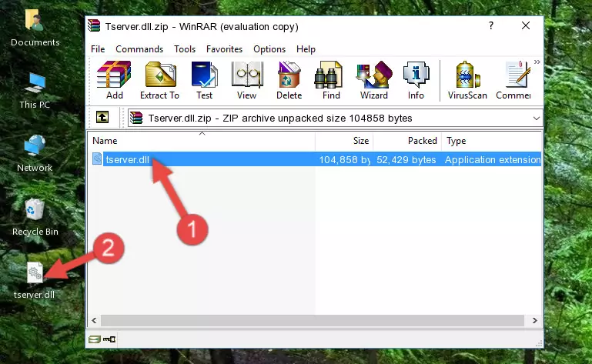Click the 104,858 size cell
This screenshot has width=592, height=364.
coord(344,160)
